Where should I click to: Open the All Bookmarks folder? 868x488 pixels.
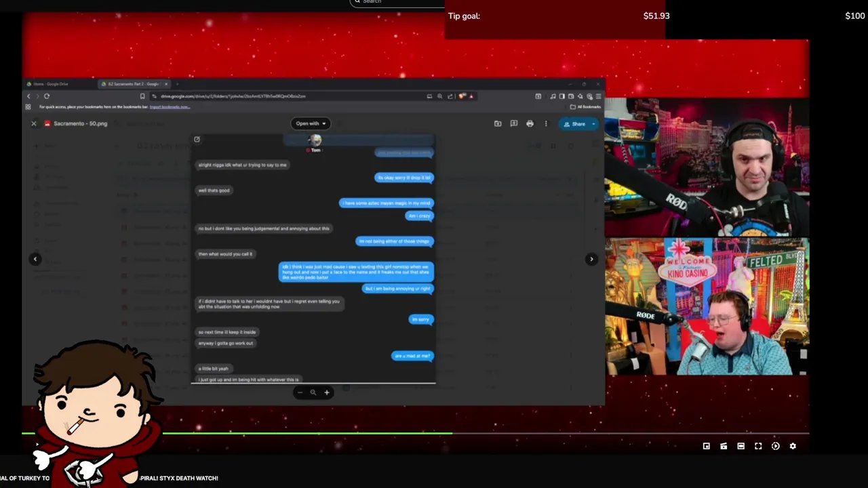[x=586, y=106]
